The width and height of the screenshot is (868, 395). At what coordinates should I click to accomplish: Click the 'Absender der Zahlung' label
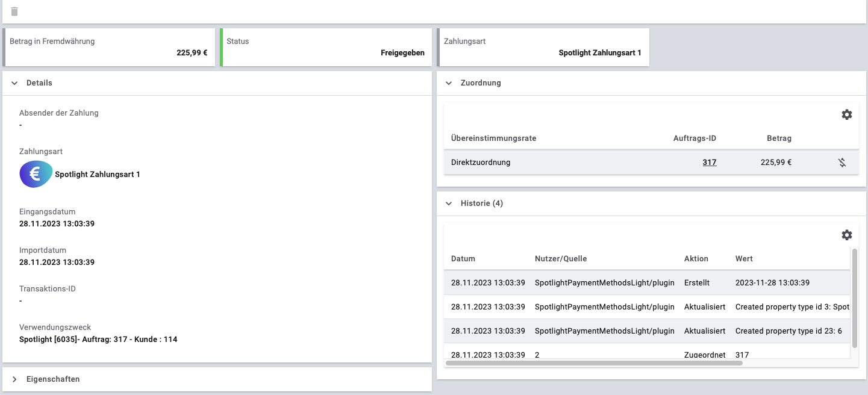tap(59, 113)
